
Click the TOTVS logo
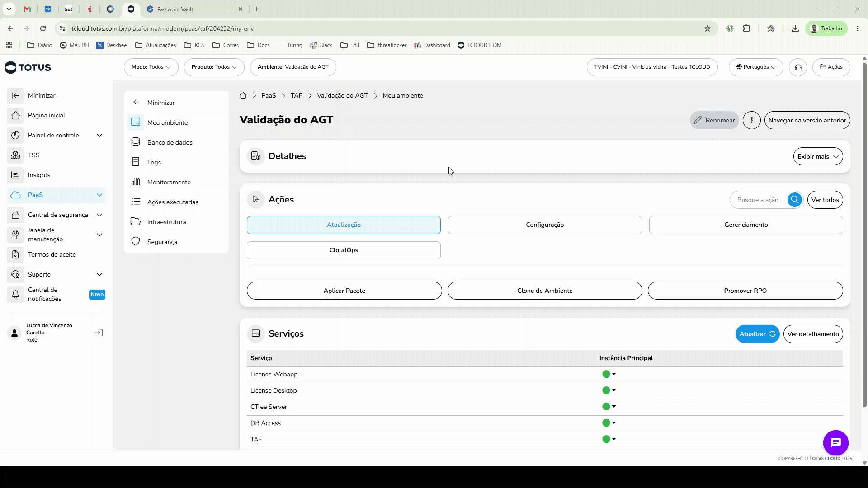28,67
